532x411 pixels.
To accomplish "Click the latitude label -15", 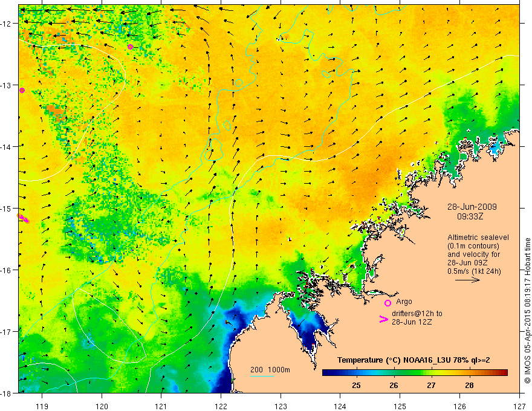I will (x=7, y=208).
